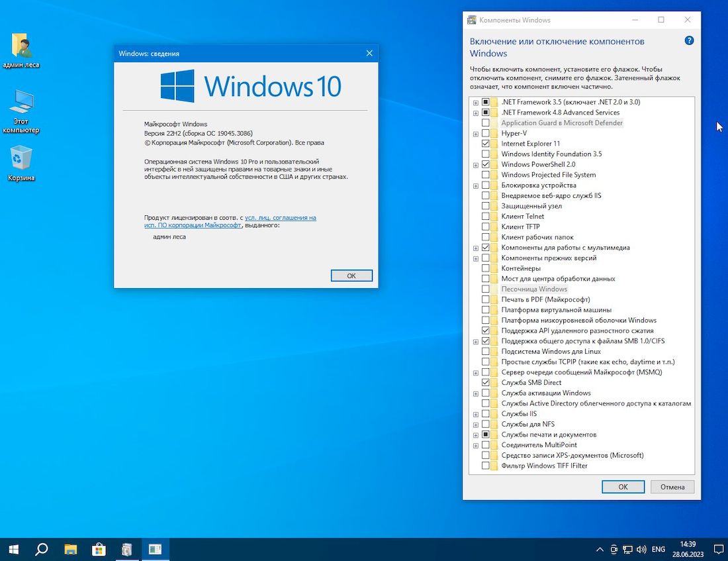Screen dimensions: 728x561
Task: Select 'Windows Projected File System' row
Action: [x=549, y=175]
